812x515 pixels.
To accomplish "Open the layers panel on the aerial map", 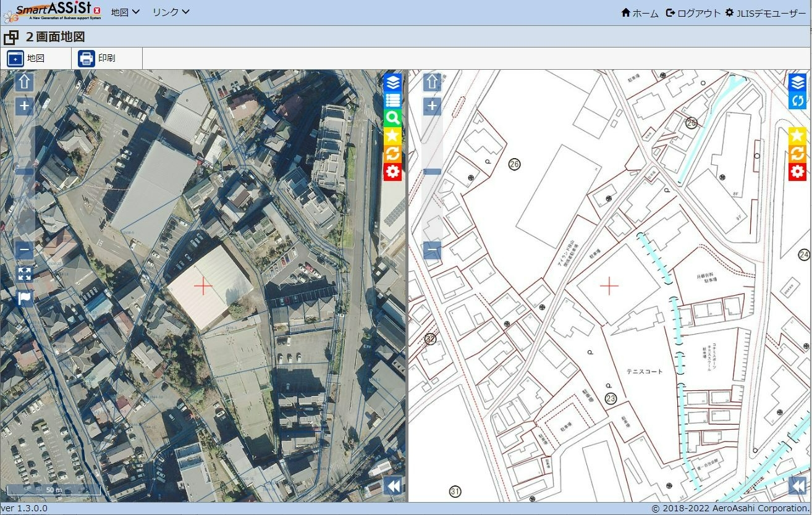I will point(392,83).
